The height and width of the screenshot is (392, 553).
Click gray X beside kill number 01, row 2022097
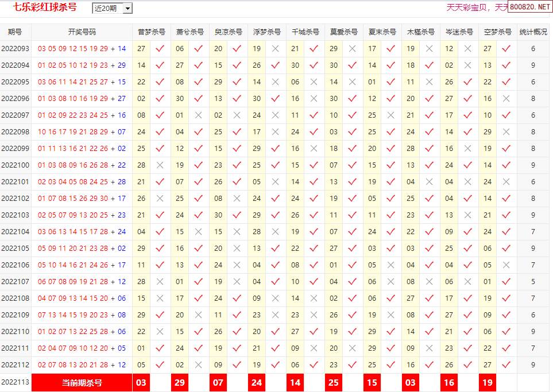pos(198,115)
